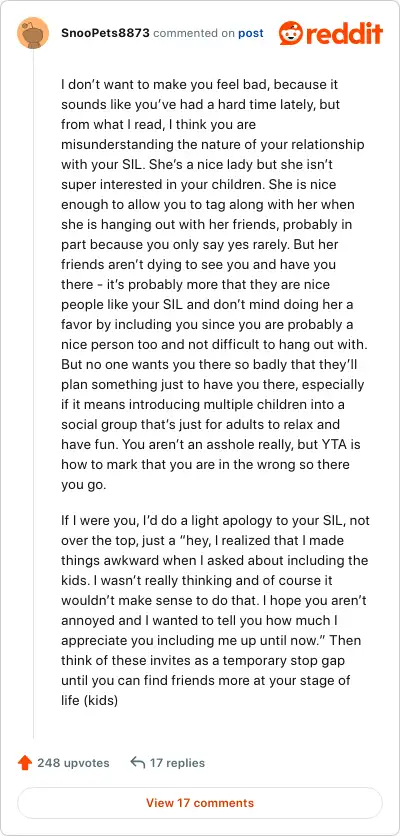Click "View 17 comments" button

200,803
